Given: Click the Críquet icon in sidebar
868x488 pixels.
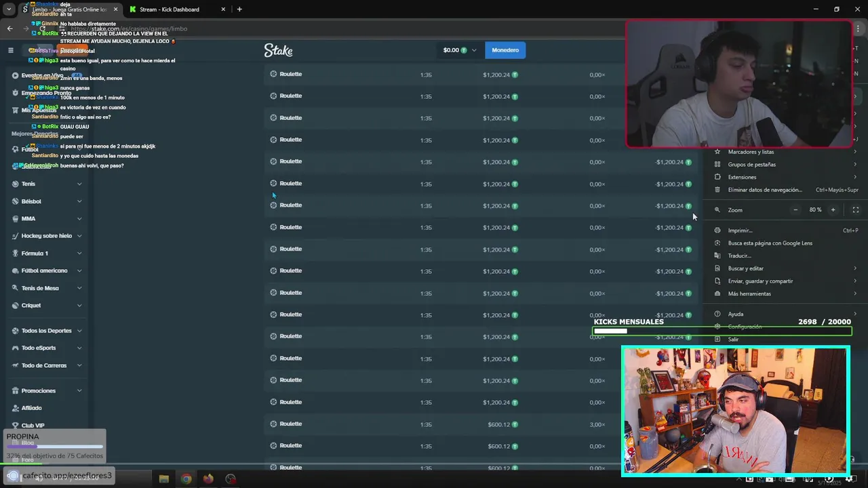Looking at the screenshot, I should pos(15,306).
